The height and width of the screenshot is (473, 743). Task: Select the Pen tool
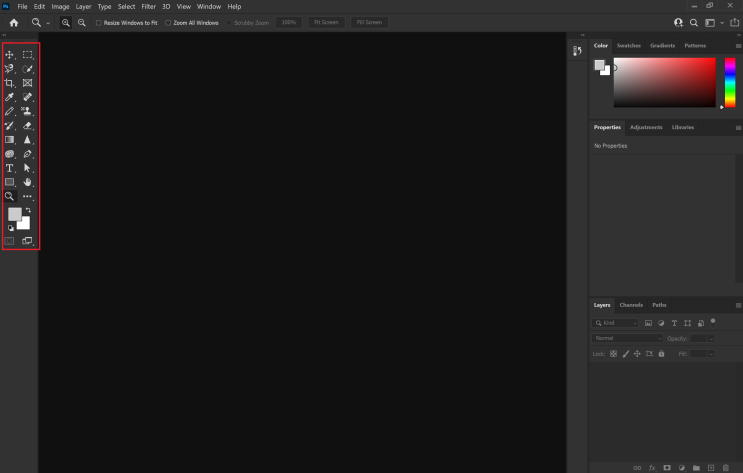[x=27, y=154]
